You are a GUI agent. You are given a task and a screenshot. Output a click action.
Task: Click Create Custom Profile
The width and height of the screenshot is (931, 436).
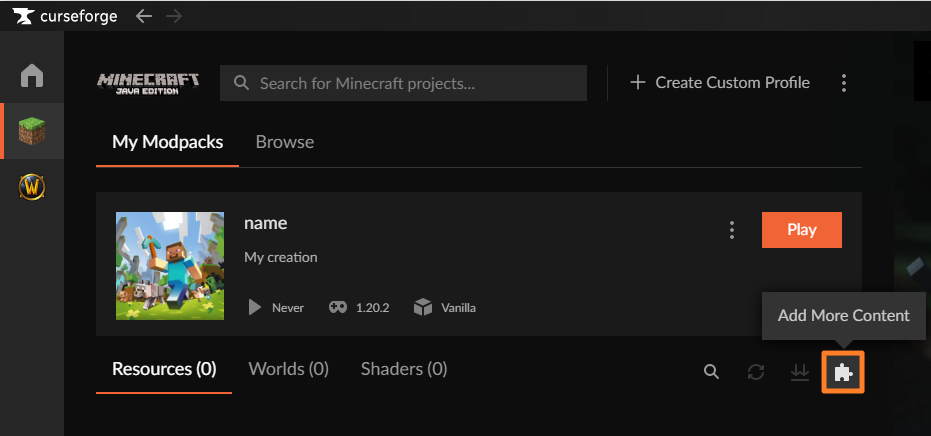(720, 83)
